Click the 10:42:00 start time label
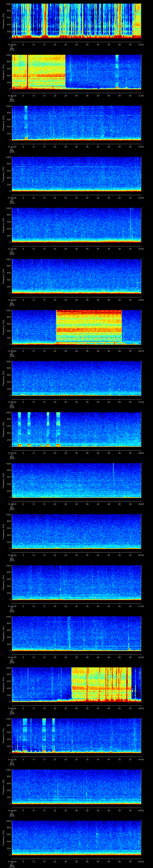The width and height of the screenshot is (153, 868). pyautogui.click(x=12, y=708)
